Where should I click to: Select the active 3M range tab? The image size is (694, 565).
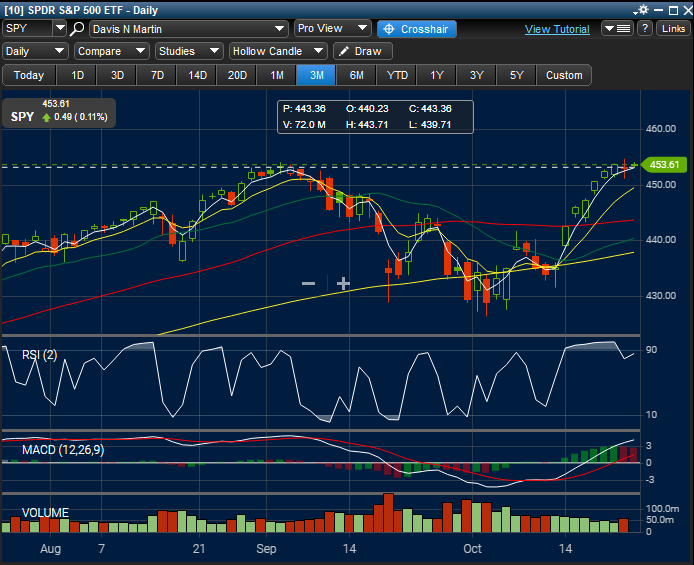(x=316, y=75)
